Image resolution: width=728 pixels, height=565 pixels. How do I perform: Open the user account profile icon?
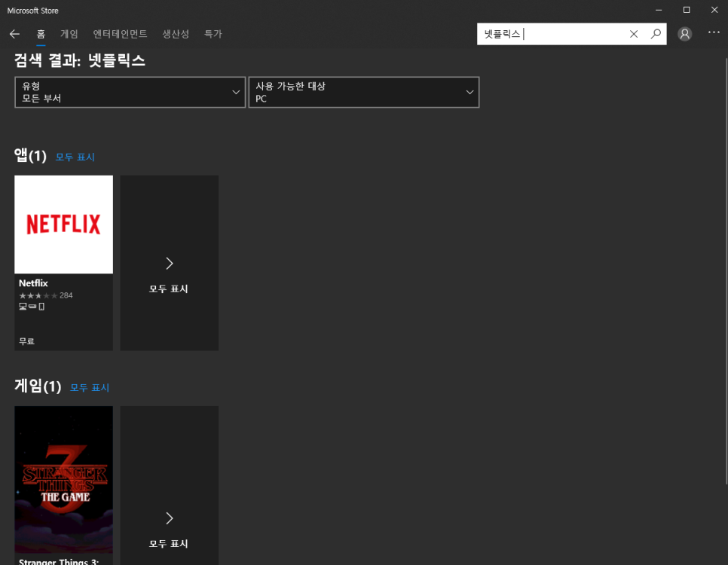pyautogui.click(x=684, y=34)
